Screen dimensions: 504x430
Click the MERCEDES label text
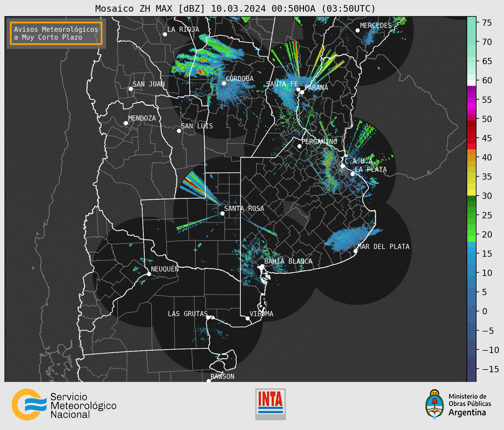pyautogui.click(x=376, y=26)
